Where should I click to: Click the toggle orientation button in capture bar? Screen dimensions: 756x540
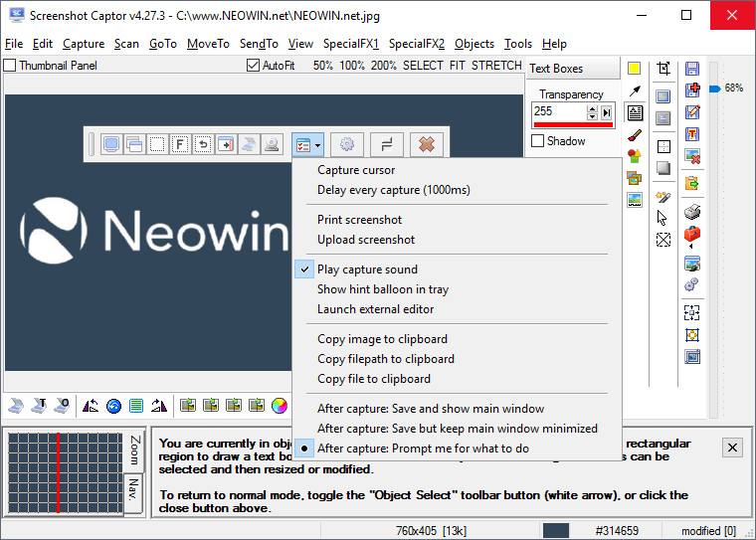387,144
